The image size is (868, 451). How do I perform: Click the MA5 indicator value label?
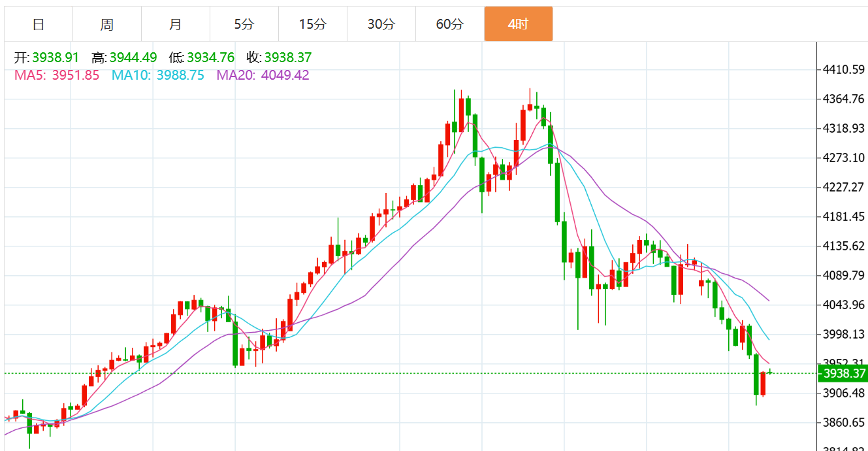[57, 75]
